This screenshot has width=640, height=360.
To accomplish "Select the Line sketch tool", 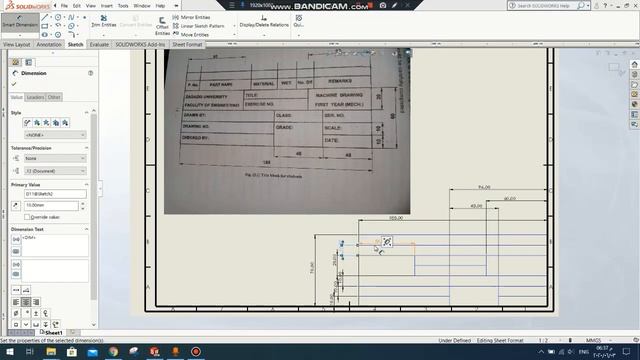I will [x=45, y=17].
